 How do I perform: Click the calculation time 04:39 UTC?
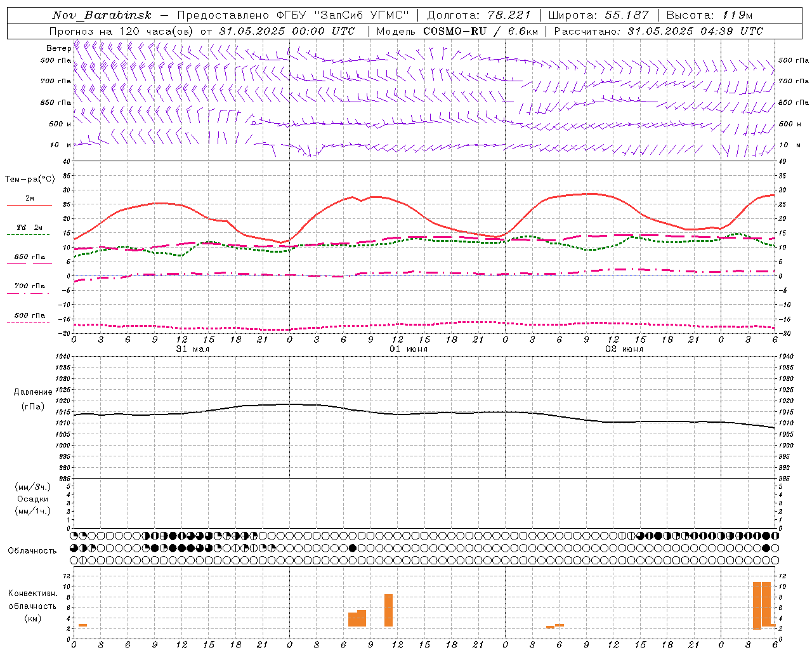tap(731, 31)
